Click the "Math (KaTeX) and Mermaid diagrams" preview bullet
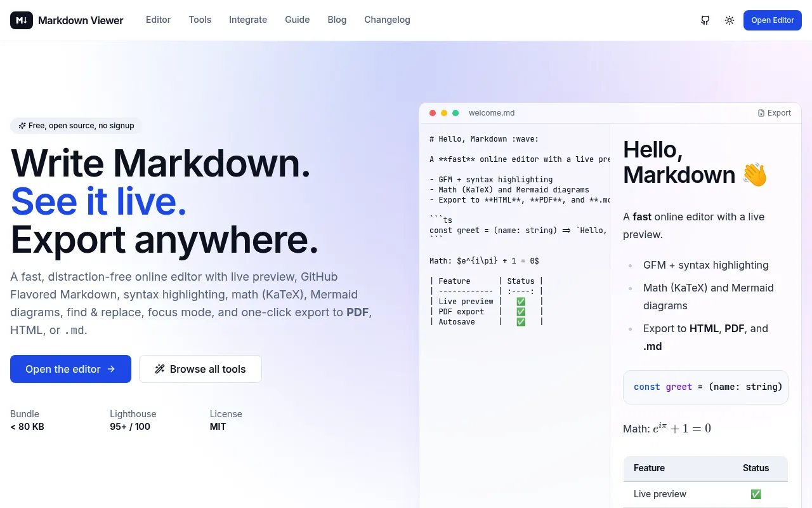812x508 pixels. pos(709,297)
